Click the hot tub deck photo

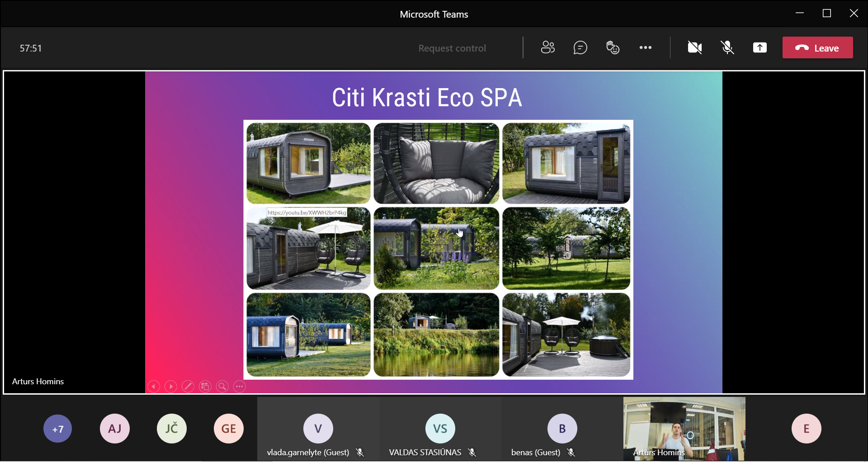(566, 335)
